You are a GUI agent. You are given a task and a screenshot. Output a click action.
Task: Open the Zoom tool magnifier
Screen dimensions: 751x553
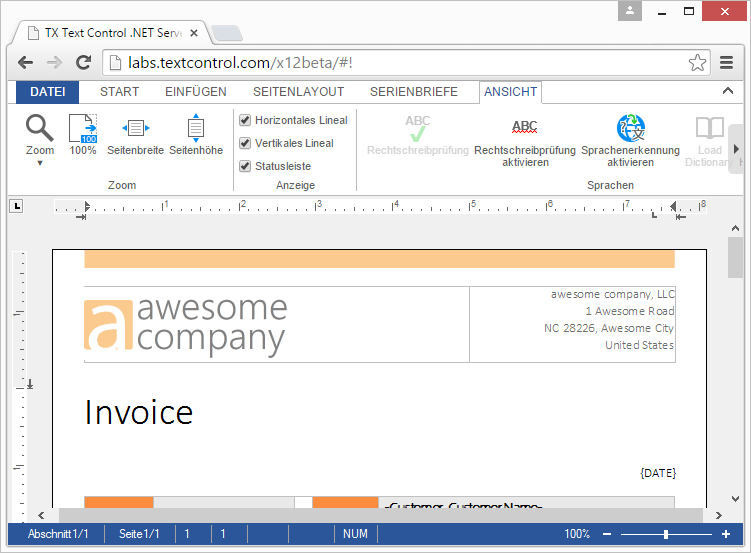pyautogui.click(x=40, y=128)
